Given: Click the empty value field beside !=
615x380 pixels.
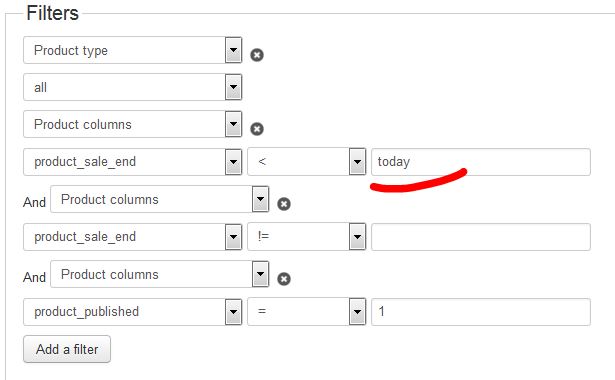Looking at the screenshot, I should (x=481, y=237).
